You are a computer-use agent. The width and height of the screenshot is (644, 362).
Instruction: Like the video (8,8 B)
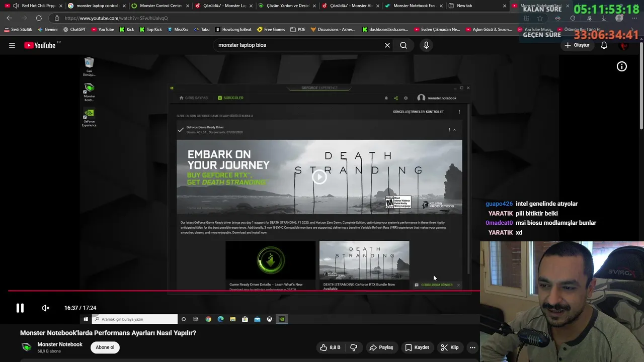330,347
